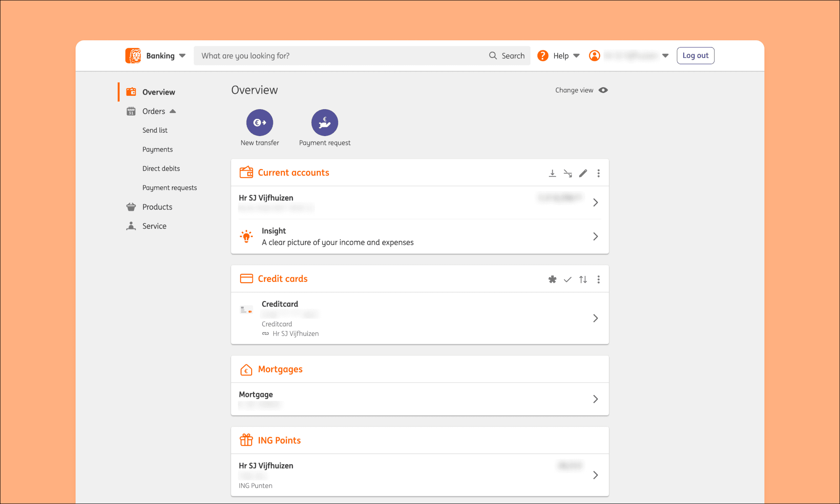
Task: Open user profile account dropdown arrow
Action: (x=665, y=56)
